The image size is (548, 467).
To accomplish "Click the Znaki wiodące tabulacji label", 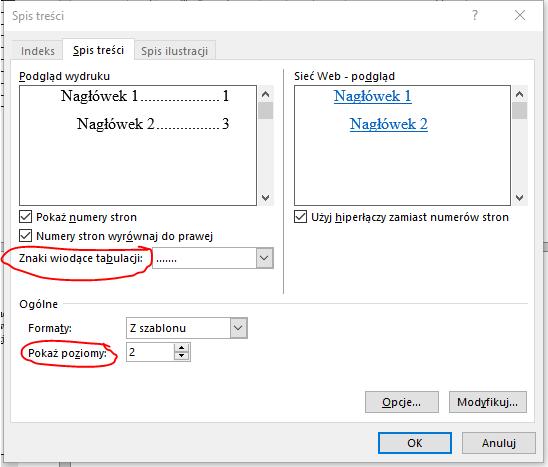I will (x=81, y=258).
